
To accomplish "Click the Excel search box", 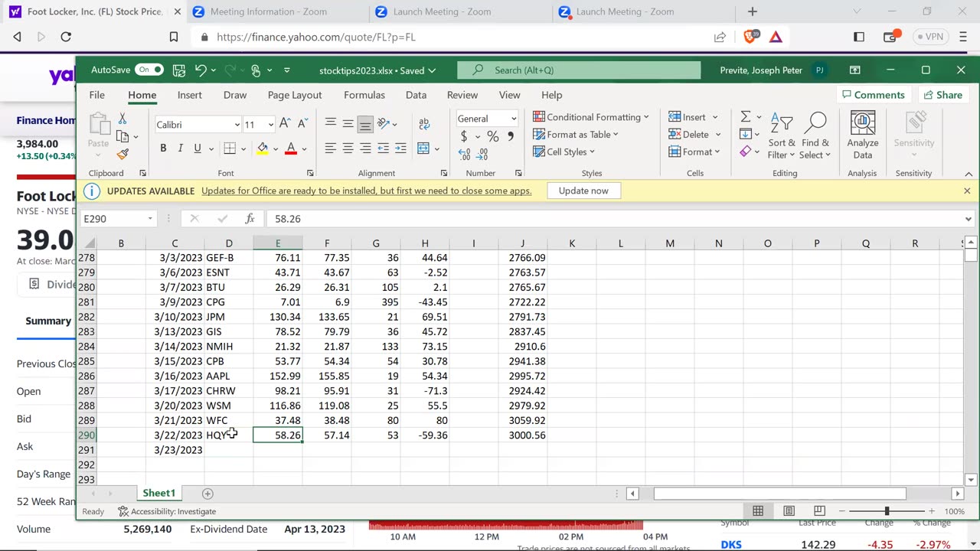I will [x=579, y=70].
